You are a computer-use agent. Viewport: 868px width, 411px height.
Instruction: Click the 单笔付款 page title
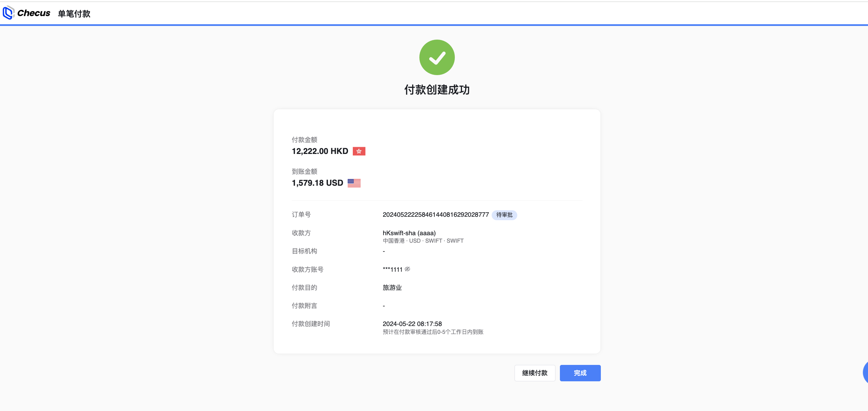click(x=74, y=14)
